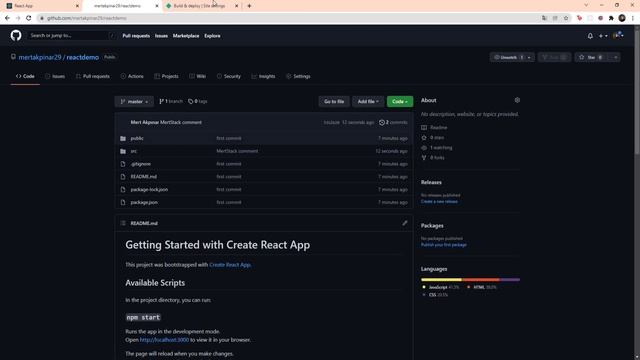Click the README.md edit pencil icon

404,223
